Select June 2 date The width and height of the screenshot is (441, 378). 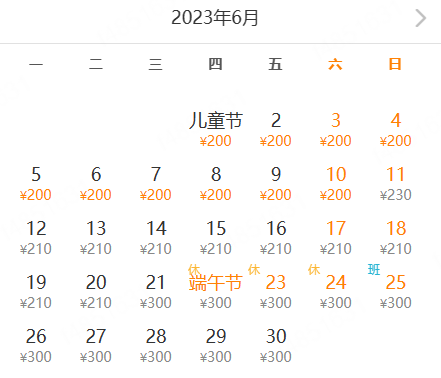[276, 129]
